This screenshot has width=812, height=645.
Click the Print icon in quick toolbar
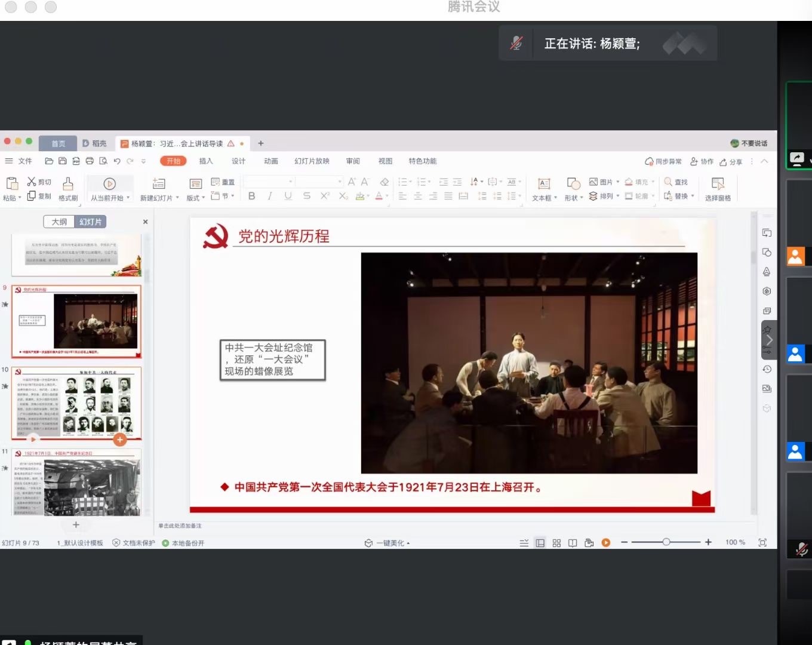[90, 161]
